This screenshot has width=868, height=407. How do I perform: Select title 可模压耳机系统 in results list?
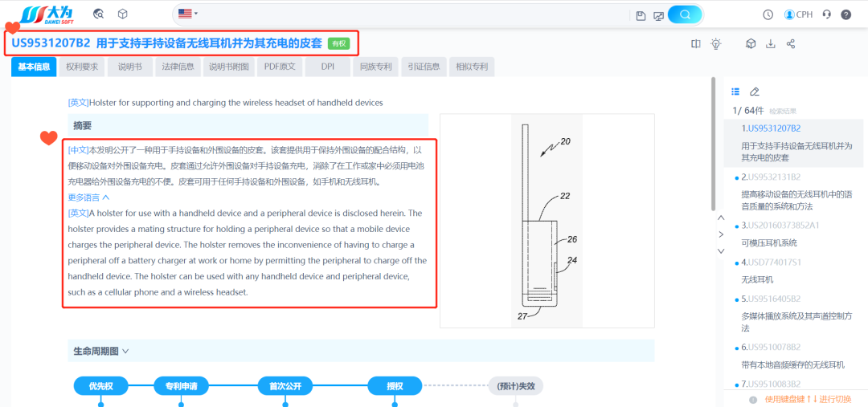(x=769, y=242)
